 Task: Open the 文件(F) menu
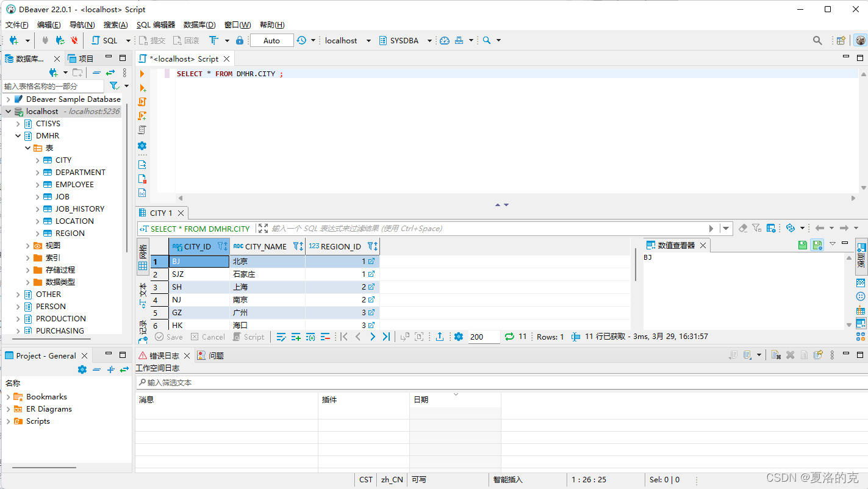tap(17, 24)
